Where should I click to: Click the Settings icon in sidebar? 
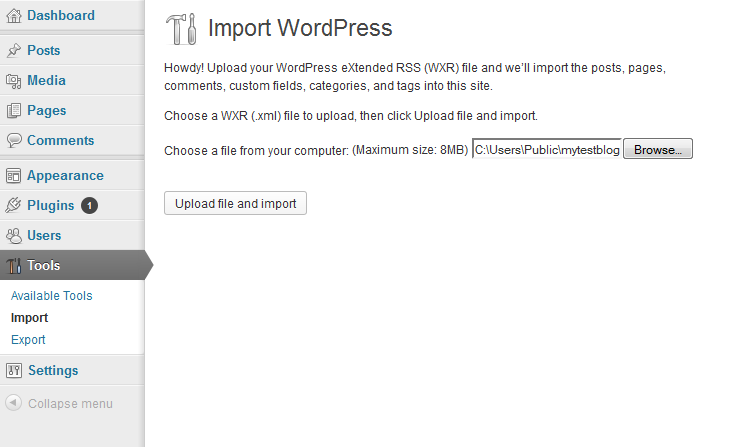(14, 371)
